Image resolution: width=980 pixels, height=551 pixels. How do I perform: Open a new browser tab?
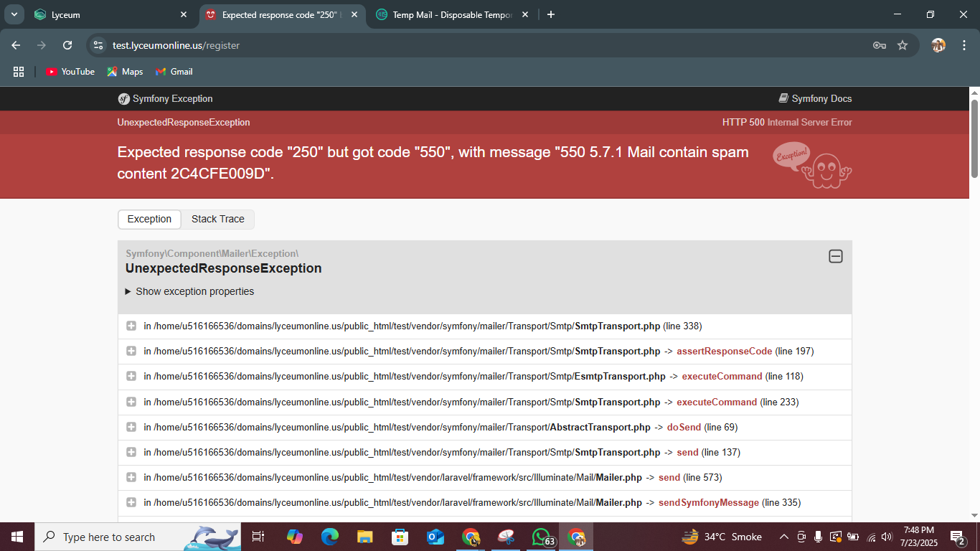(x=551, y=14)
